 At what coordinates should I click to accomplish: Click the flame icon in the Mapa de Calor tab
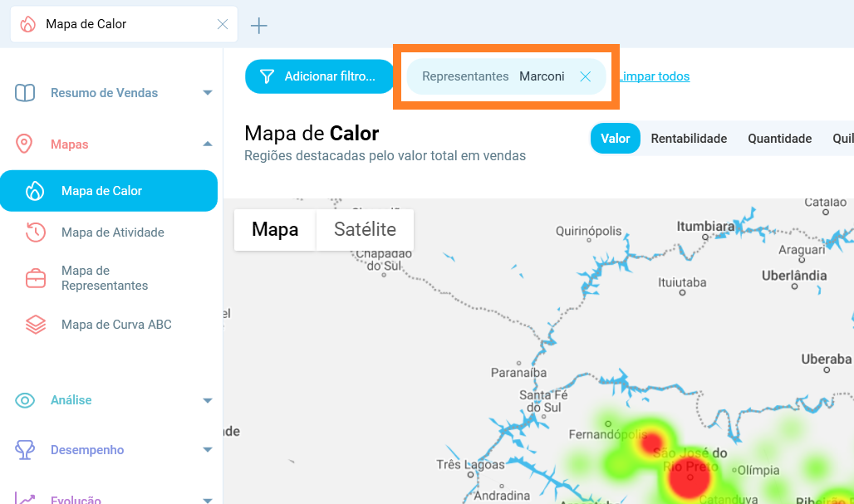pos(27,24)
